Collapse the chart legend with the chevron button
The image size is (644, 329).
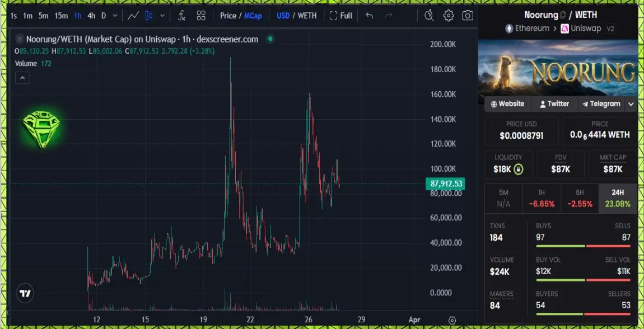click(x=22, y=78)
